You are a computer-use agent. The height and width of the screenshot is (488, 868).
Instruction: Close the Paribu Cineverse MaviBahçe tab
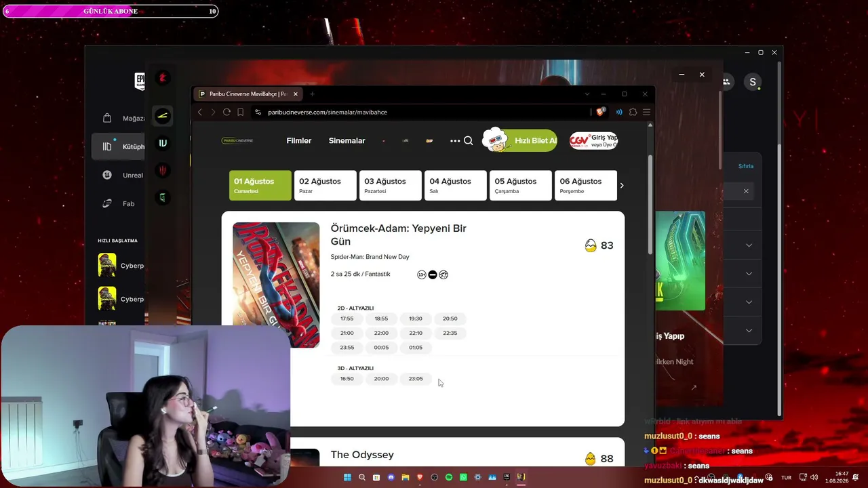pyautogui.click(x=296, y=94)
